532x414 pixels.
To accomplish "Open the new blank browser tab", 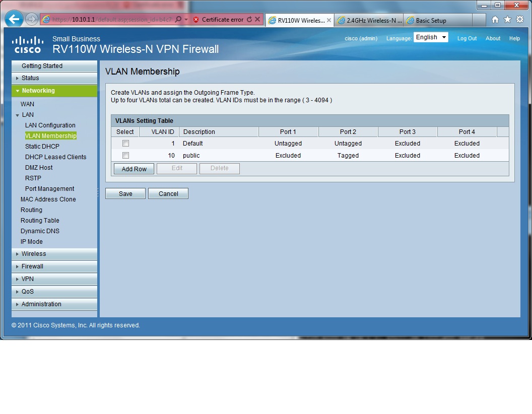I will click(x=479, y=20).
